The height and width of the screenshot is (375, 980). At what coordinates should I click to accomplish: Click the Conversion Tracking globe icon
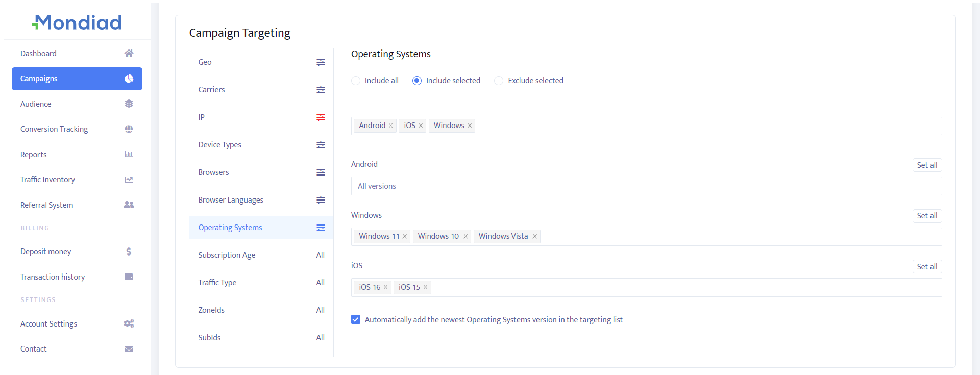pos(129,129)
